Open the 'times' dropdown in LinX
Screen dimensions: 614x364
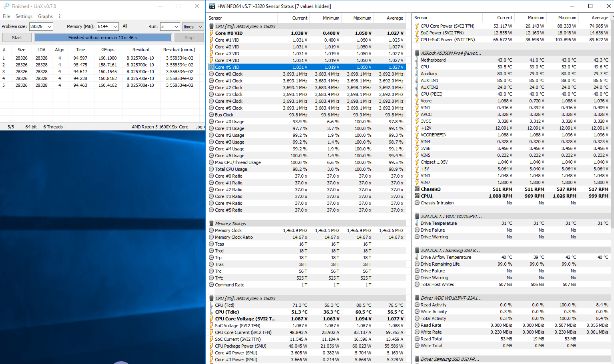(x=193, y=26)
